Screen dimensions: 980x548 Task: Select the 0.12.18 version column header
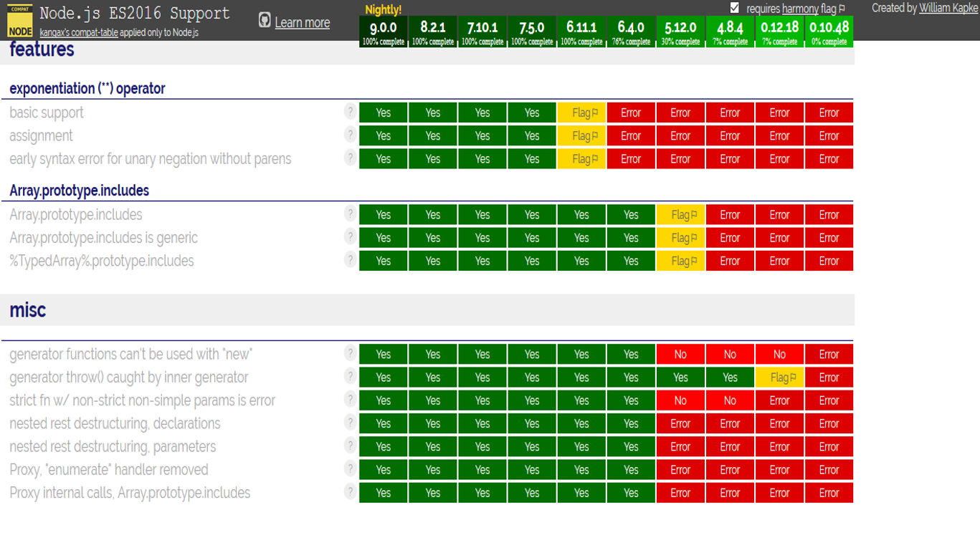(x=779, y=32)
